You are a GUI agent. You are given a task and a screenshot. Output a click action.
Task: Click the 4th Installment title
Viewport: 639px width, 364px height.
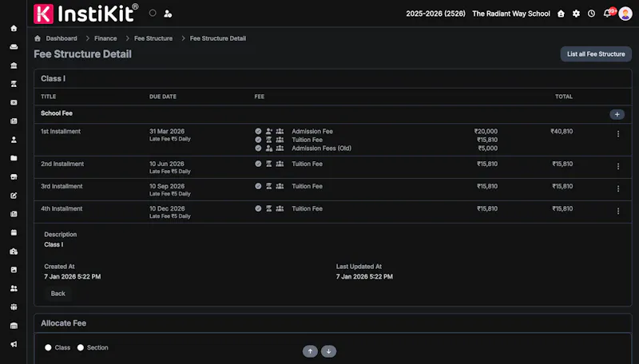coord(62,208)
